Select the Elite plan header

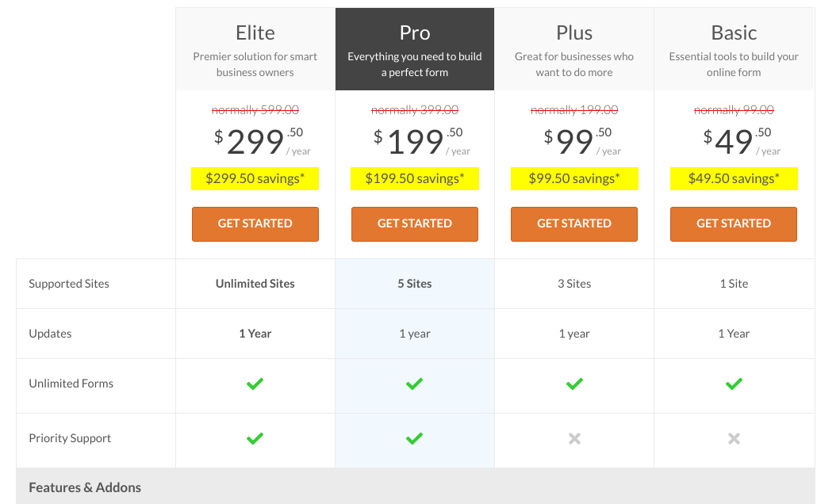(255, 49)
